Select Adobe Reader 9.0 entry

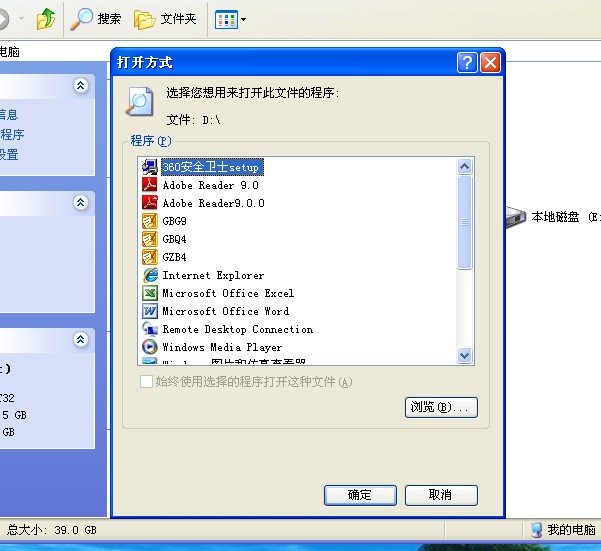pos(210,185)
